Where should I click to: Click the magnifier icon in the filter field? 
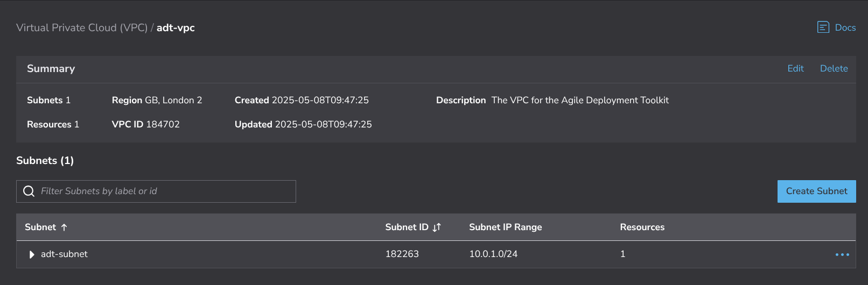click(x=29, y=191)
